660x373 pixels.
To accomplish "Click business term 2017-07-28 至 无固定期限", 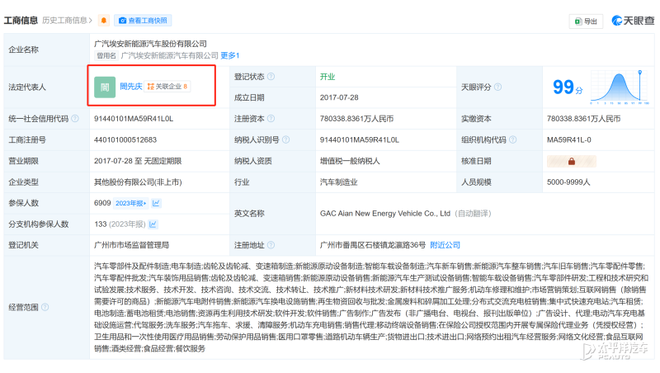I will 138,161.
